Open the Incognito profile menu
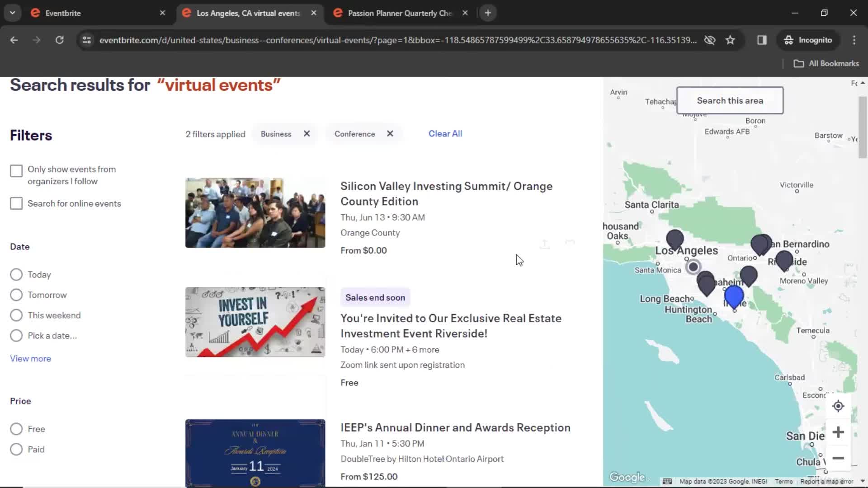868x488 pixels. 808,40
